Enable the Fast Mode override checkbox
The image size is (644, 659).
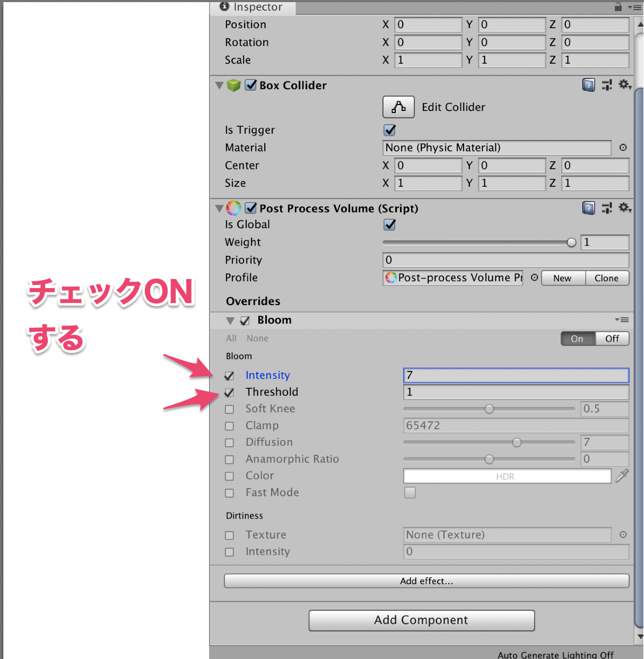point(229,493)
